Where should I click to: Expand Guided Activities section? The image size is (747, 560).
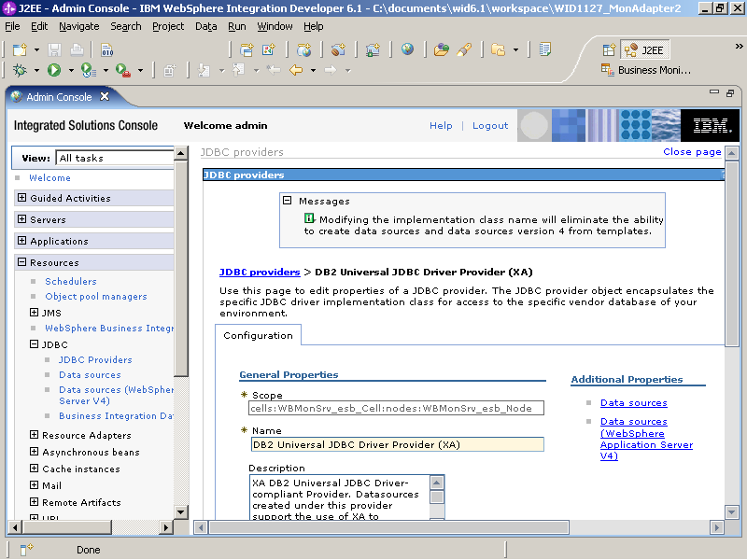pos(21,198)
